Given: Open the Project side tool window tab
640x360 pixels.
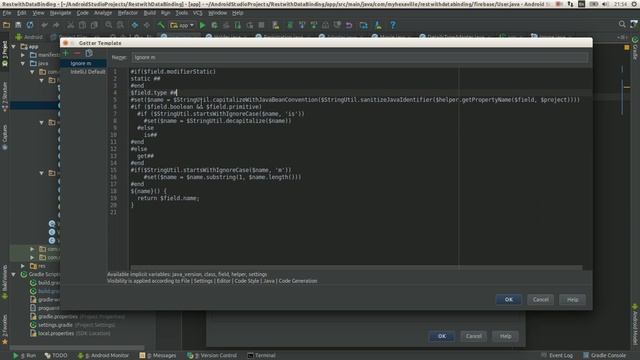Looking at the screenshot, I should coord(5,53).
